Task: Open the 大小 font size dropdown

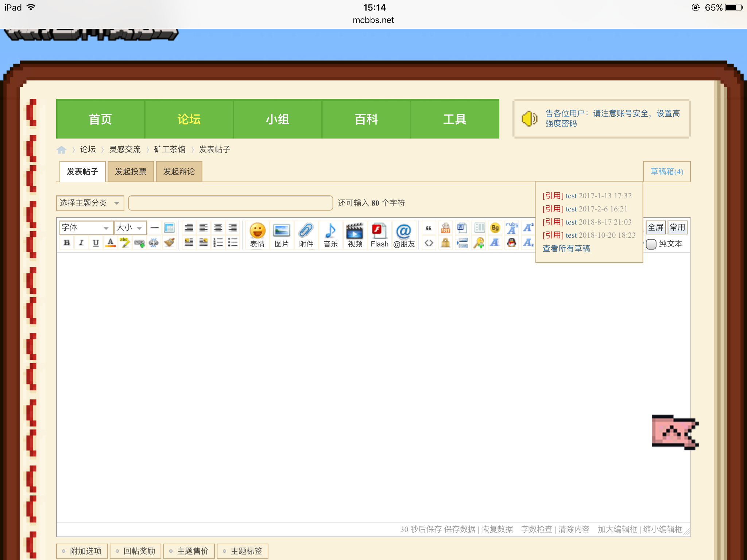Action: [130, 228]
